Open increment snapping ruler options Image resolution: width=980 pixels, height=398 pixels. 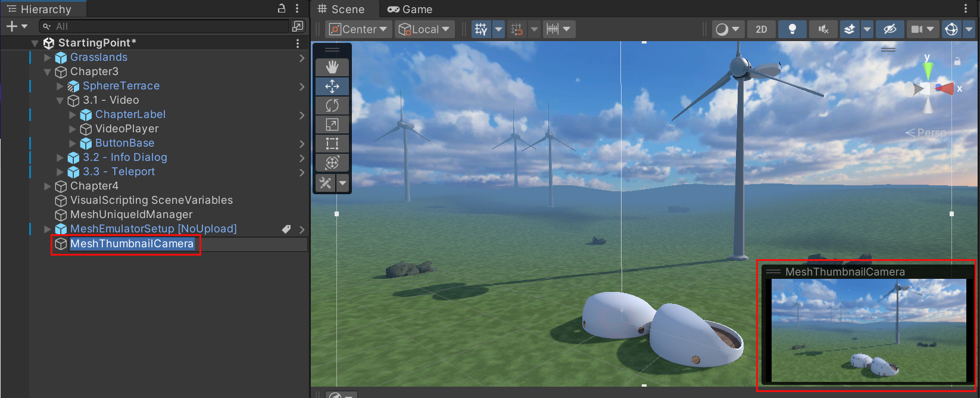tap(558, 29)
